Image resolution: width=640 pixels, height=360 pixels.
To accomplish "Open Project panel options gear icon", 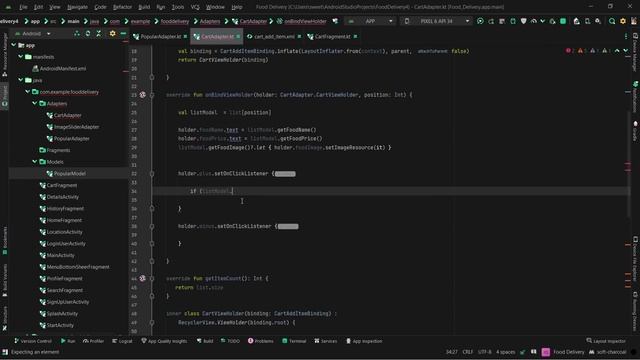I will pos(112,33).
